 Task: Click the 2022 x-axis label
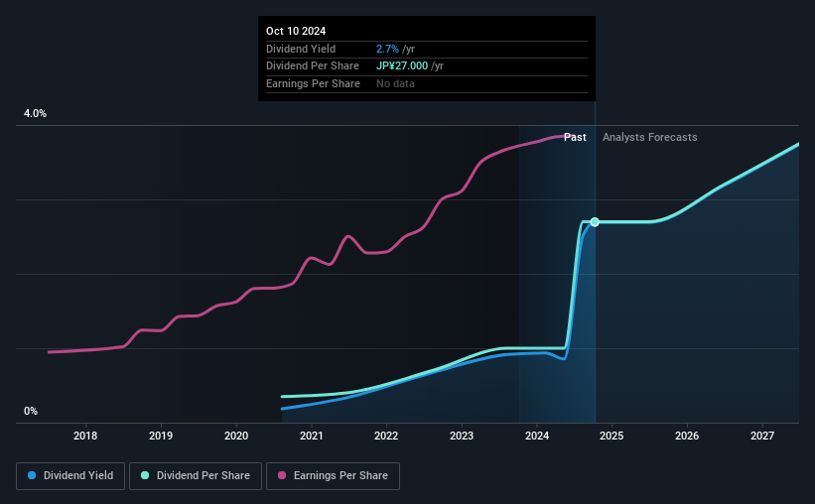(x=386, y=436)
